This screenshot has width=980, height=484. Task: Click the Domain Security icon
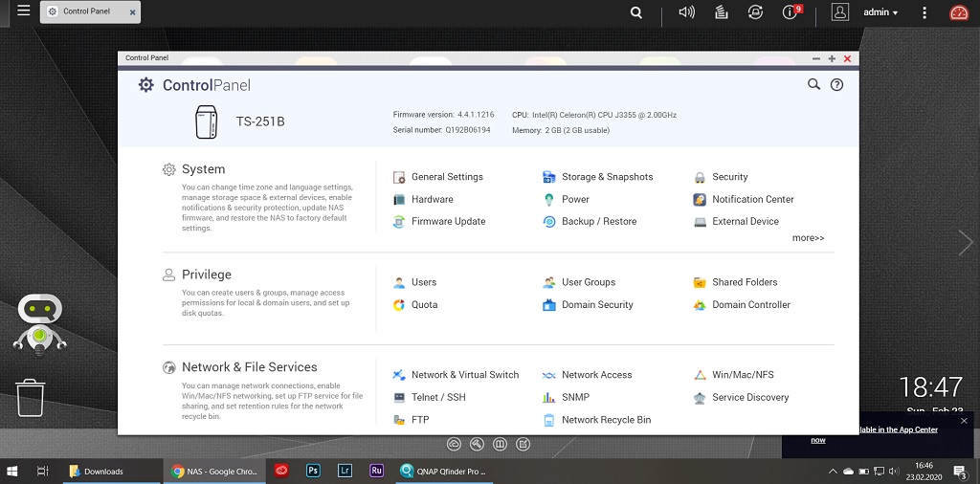pyautogui.click(x=548, y=305)
